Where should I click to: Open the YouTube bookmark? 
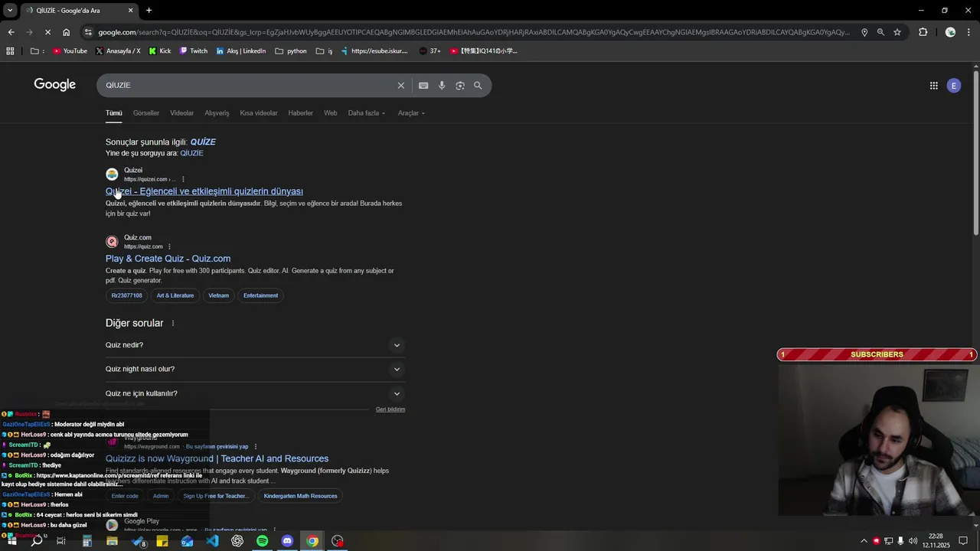(70, 51)
